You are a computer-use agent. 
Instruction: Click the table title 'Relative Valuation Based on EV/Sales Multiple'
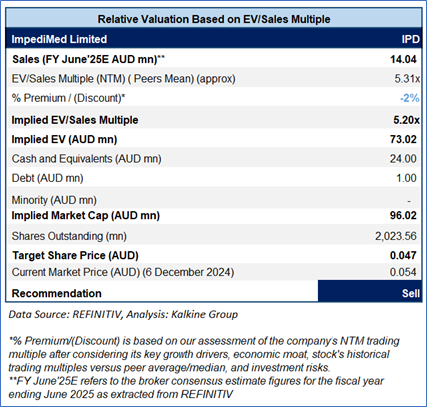click(x=214, y=19)
